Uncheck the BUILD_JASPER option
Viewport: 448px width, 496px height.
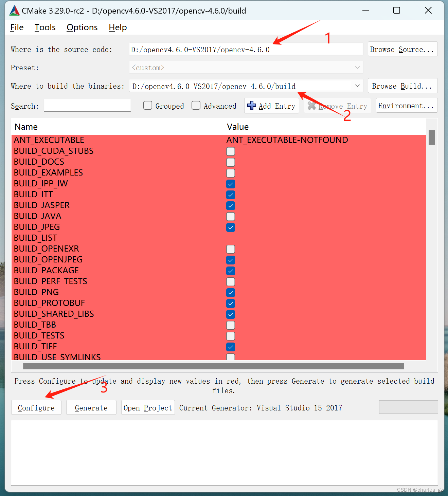coord(231,206)
